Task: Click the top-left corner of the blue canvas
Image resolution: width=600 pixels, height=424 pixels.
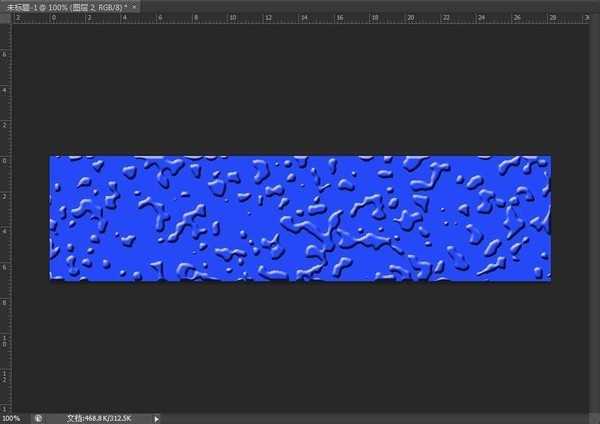Action: [x=52, y=158]
